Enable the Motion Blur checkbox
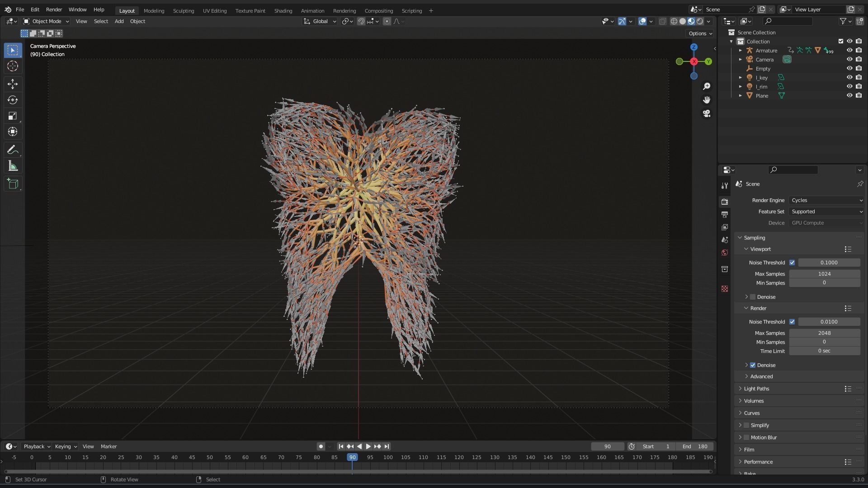The height and width of the screenshot is (488, 868). tap(746, 437)
